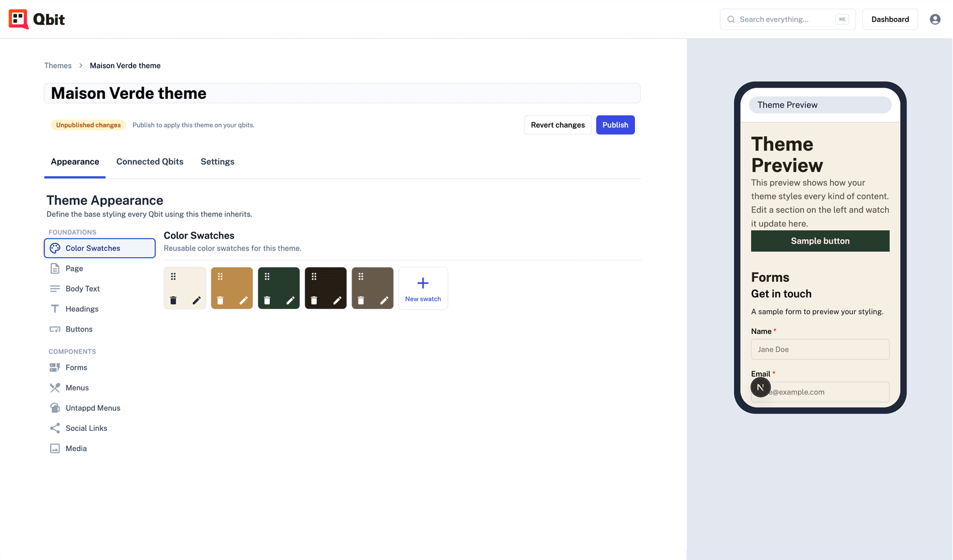Viewport: 953px width, 560px height.
Task: Grab the dark green swatch drag handle
Action: click(267, 277)
